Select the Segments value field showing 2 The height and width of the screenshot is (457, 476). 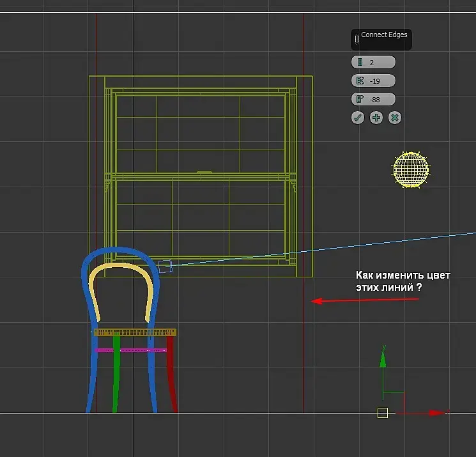tap(373, 62)
